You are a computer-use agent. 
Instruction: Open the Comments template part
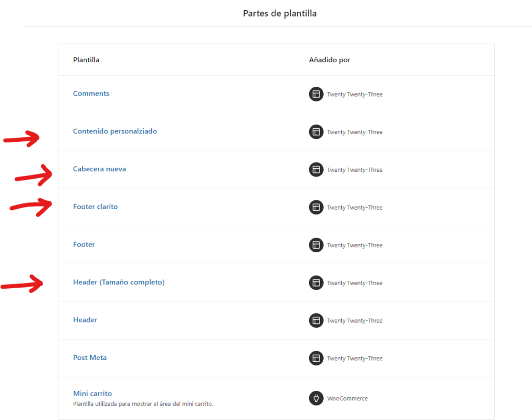tap(91, 93)
